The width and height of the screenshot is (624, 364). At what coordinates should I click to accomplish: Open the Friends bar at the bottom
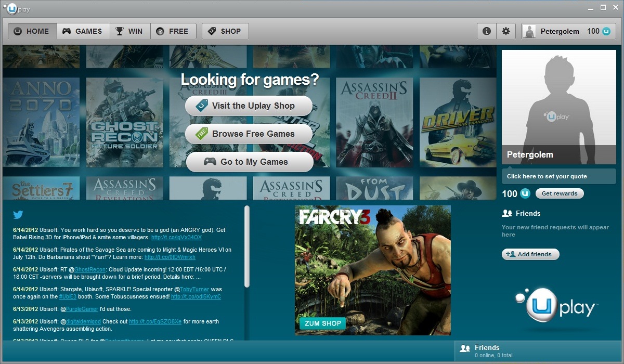click(538, 351)
